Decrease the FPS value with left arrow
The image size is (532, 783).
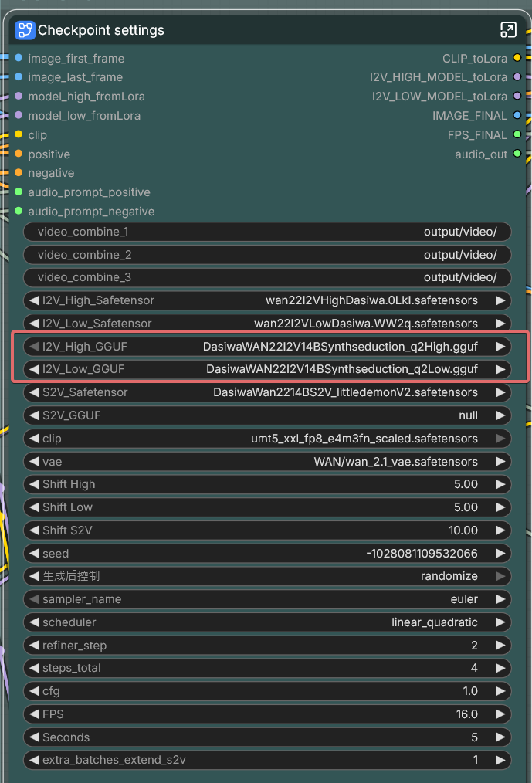coord(33,714)
